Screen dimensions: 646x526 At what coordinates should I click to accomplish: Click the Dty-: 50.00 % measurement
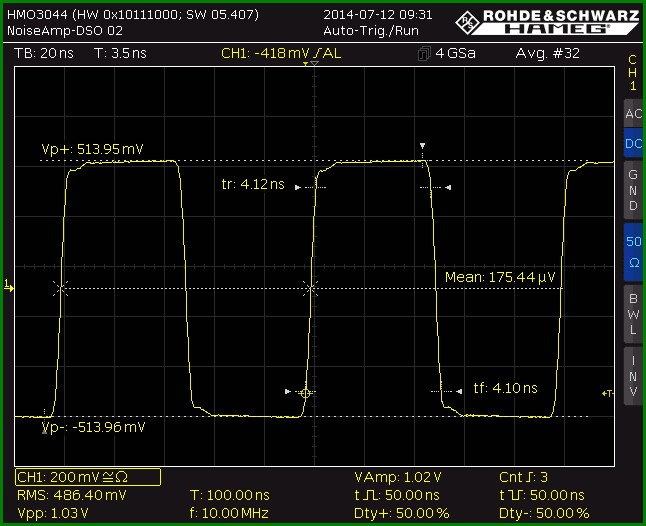[544, 513]
